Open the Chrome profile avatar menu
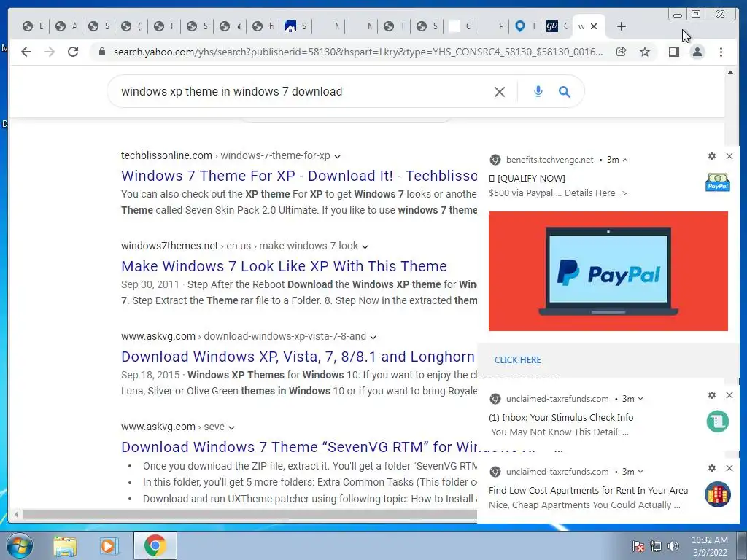Image resolution: width=747 pixels, height=560 pixels. pos(697,52)
